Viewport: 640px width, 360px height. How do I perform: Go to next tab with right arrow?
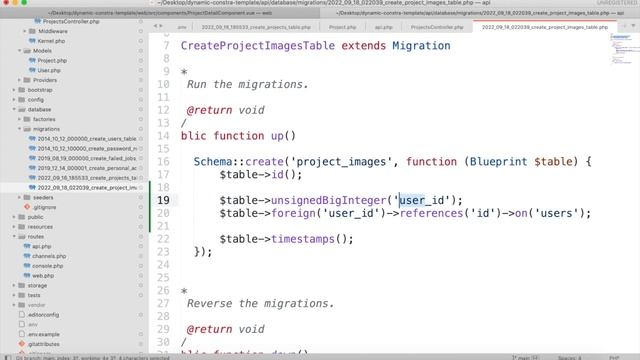(161, 26)
